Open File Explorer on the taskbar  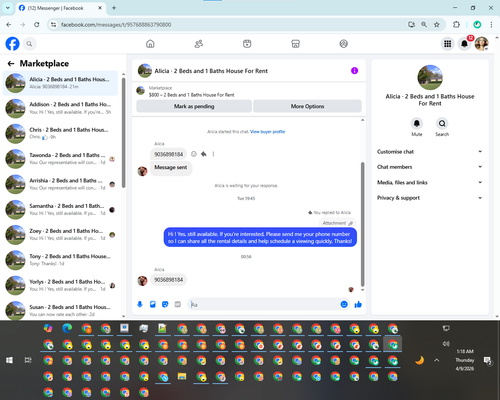[x=182, y=376]
